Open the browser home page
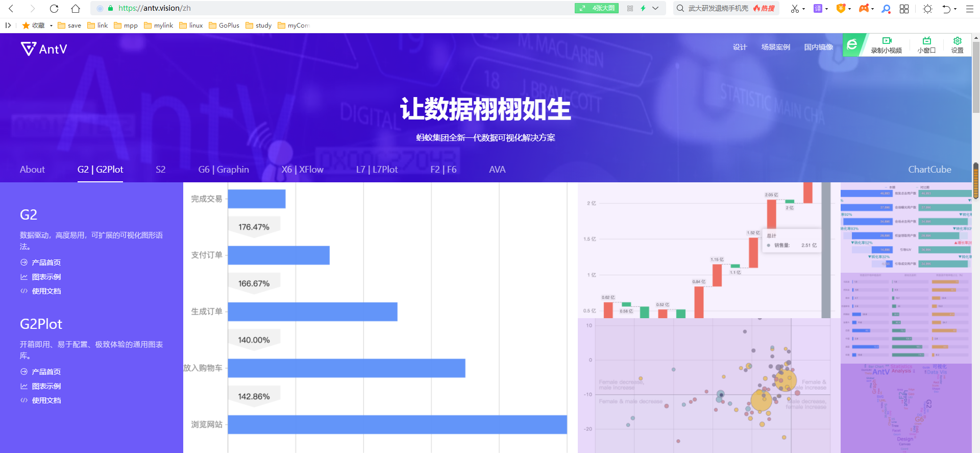 [76, 8]
